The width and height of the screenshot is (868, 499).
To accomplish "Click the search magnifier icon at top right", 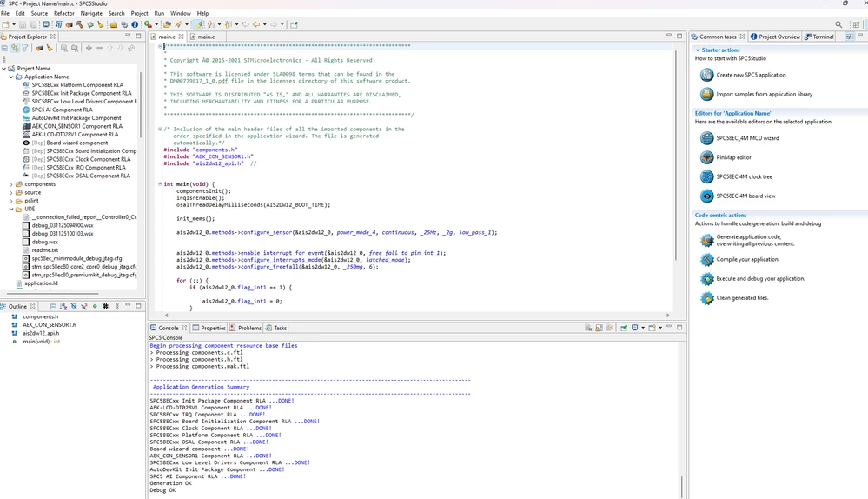I will click(x=838, y=24).
